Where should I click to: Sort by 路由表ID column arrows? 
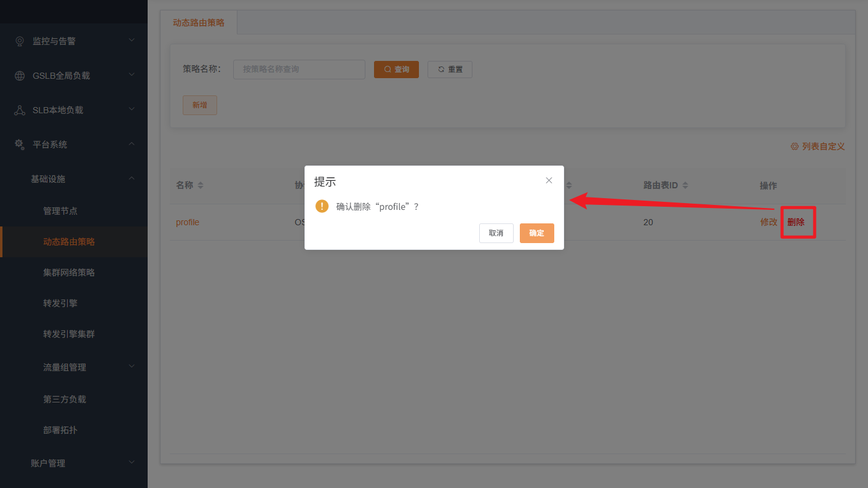[x=685, y=185]
